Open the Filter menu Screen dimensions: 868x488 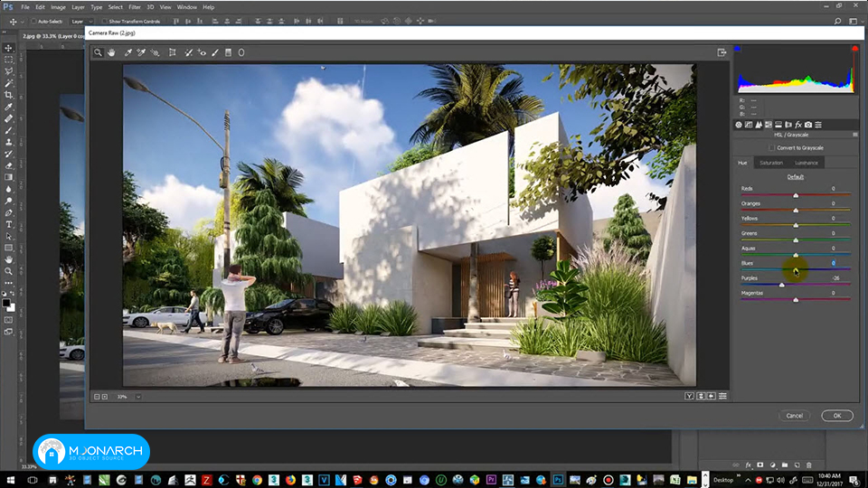click(135, 7)
